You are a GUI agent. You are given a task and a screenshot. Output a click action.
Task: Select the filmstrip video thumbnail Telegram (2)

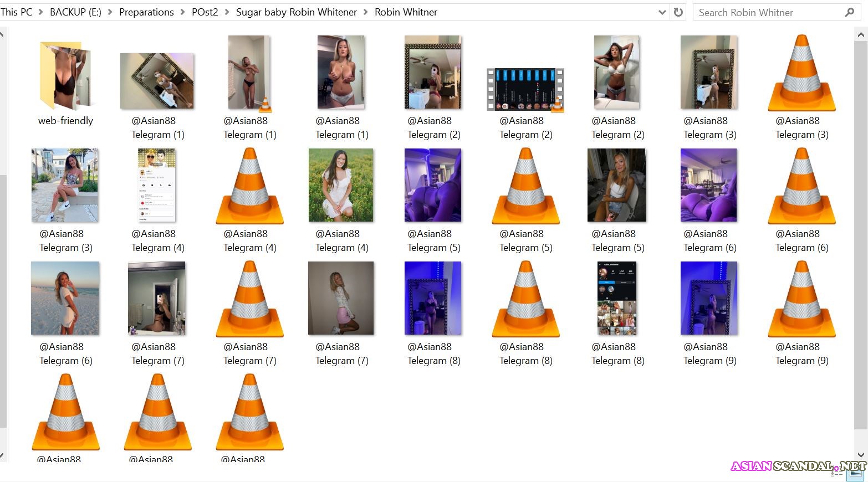(525, 90)
